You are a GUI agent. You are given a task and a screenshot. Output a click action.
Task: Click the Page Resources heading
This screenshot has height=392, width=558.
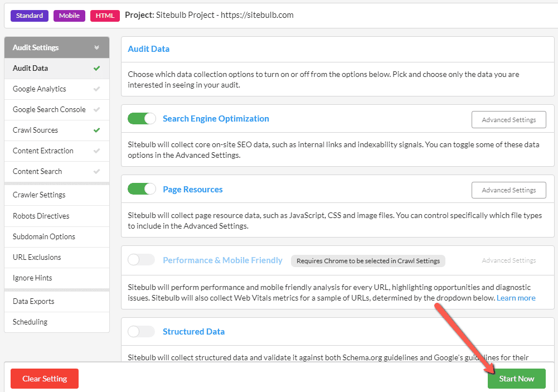tap(193, 190)
